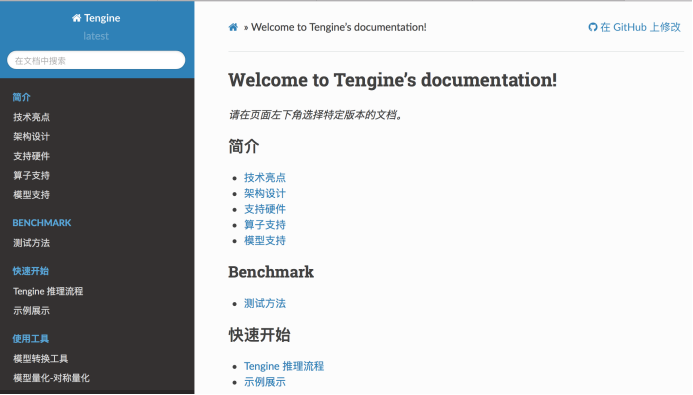Open 算子支持 in the sidebar

(x=31, y=175)
